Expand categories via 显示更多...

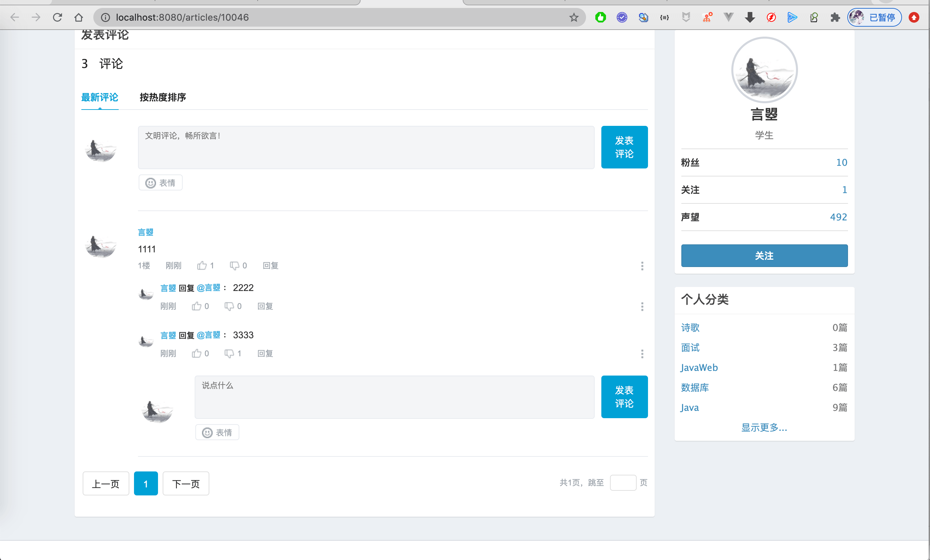click(x=764, y=427)
